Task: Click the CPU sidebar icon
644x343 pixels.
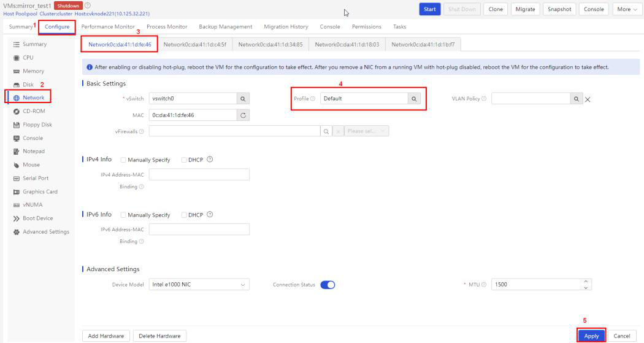Action: (17, 58)
